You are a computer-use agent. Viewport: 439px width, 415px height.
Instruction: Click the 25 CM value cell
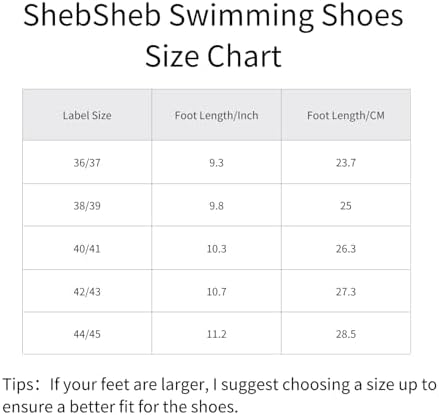346,205
